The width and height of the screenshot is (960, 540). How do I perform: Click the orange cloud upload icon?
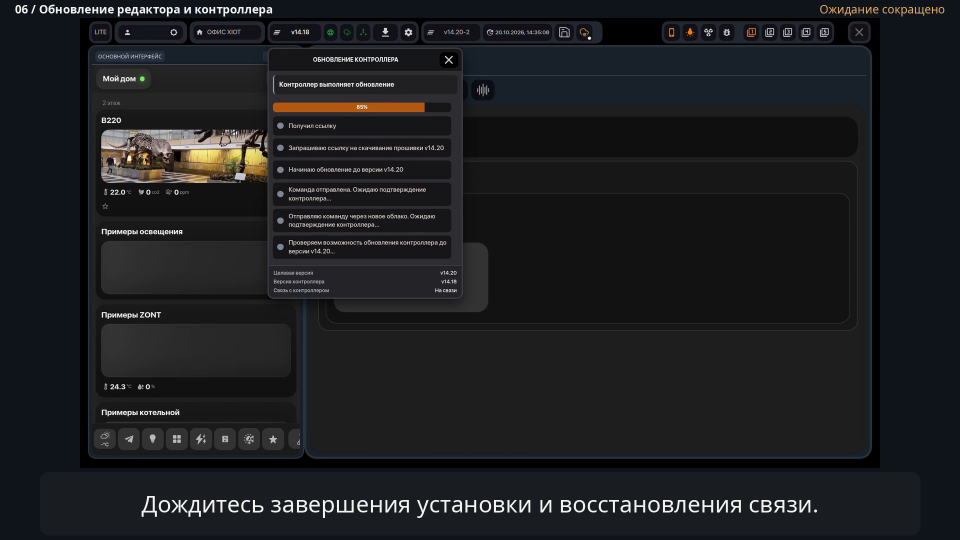585,32
